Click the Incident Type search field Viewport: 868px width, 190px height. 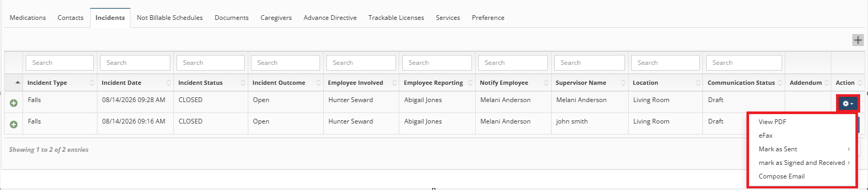click(x=60, y=63)
